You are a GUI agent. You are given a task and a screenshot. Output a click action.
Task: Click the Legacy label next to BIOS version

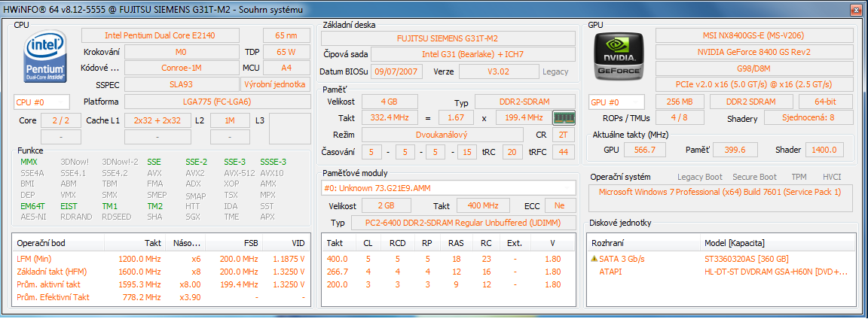pyautogui.click(x=555, y=72)
